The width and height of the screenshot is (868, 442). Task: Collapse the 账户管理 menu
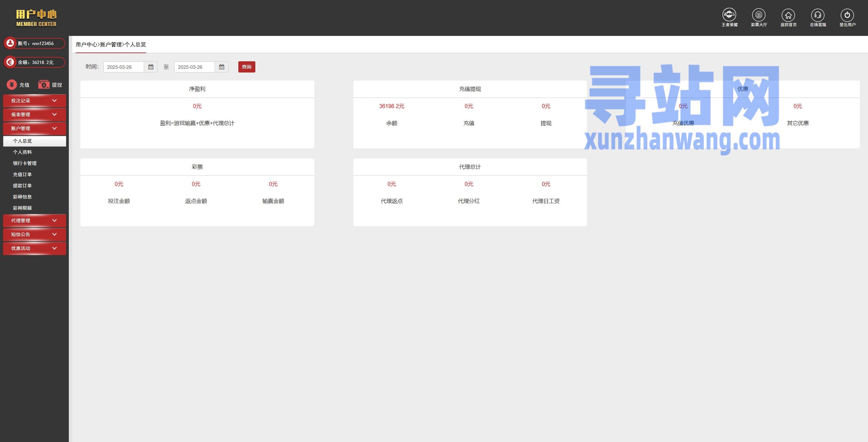[35, 128]
